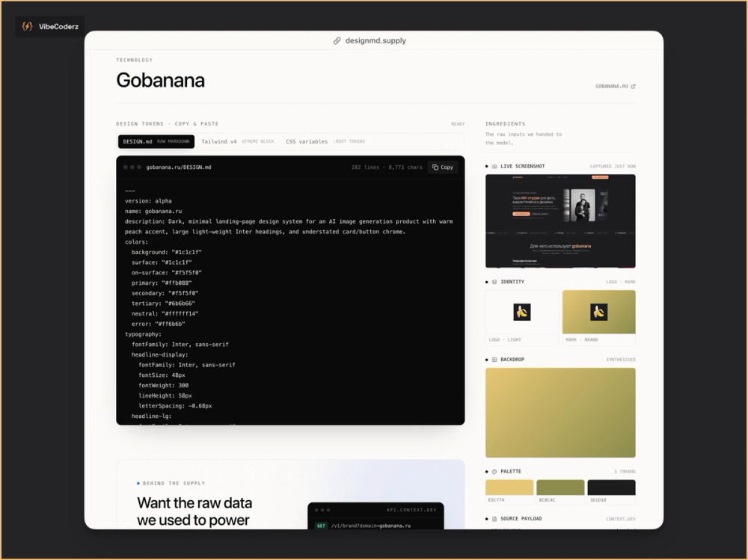The width and height of the screenshot is (748, 560).
Task: Click the camera icon beside LIVE SCREENSHOT
Action: [x=494, y=167]
